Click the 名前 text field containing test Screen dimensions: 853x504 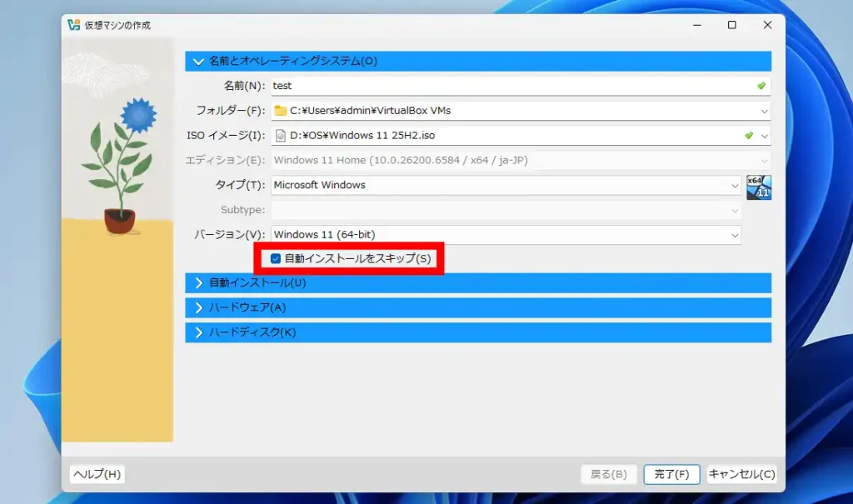click(x=508, y=86)
